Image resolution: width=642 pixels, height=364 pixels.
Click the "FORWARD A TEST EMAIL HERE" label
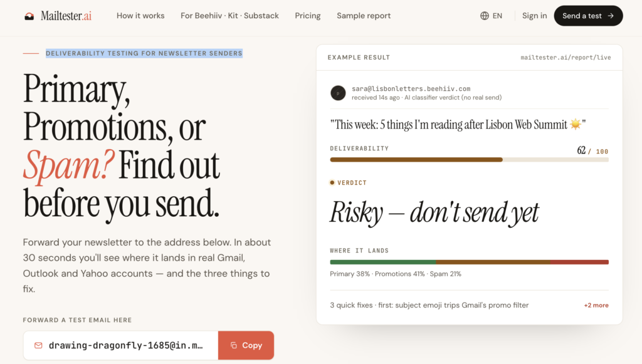point(77,320)
